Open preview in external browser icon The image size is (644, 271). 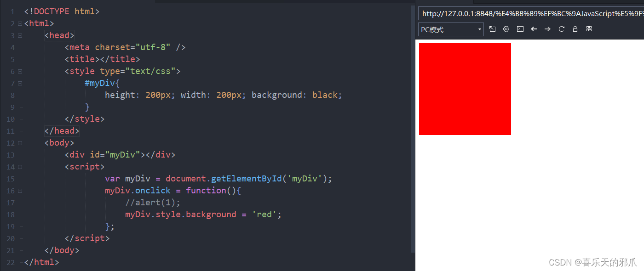(492, 29)
